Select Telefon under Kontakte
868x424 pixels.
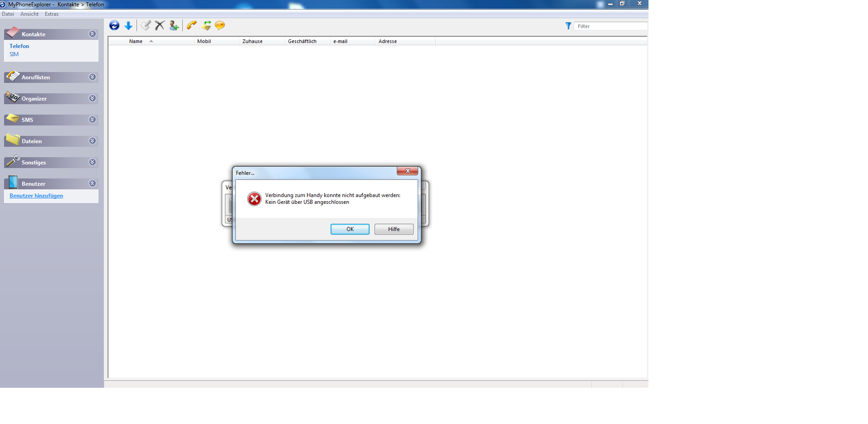click(x=20, y=46)
